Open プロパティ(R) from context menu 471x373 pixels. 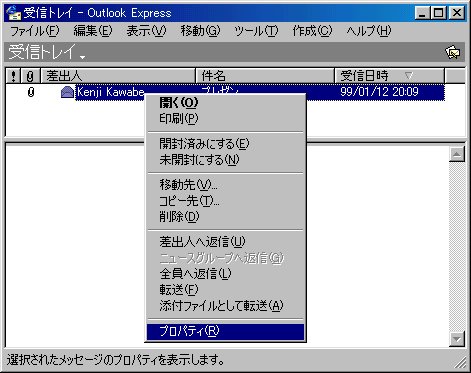226,332
